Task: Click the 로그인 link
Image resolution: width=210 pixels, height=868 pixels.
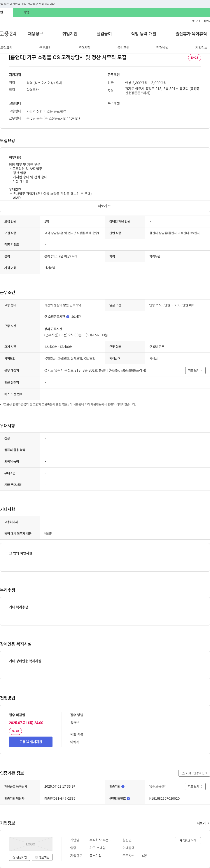Action: (196, 21)
